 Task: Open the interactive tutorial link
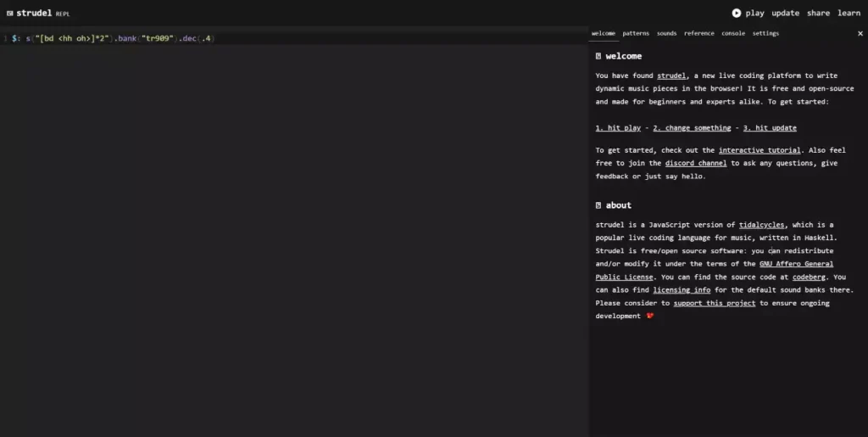pyautogui.click(x=759, y=150)
